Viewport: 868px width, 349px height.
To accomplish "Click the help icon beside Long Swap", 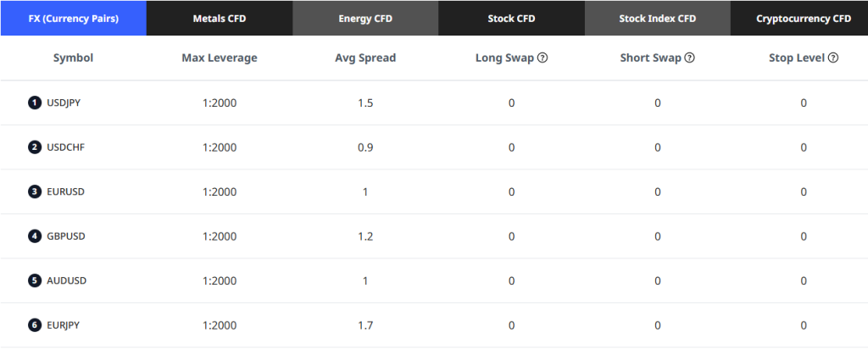I will (542, 58).
